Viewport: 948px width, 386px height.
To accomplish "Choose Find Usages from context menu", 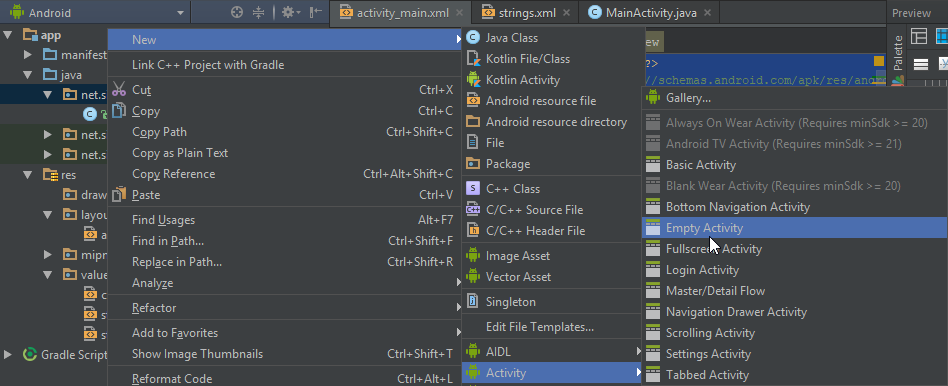I will (285, 220).
